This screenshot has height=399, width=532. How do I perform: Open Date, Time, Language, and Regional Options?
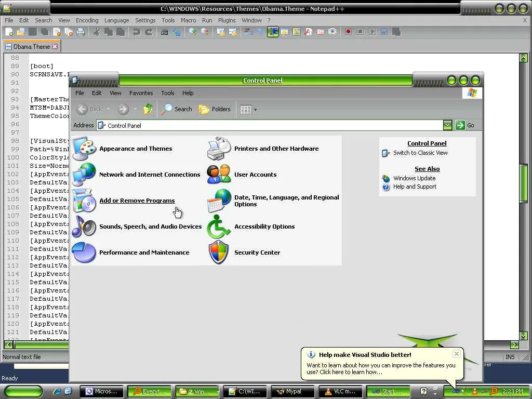(x=287, y=201)
